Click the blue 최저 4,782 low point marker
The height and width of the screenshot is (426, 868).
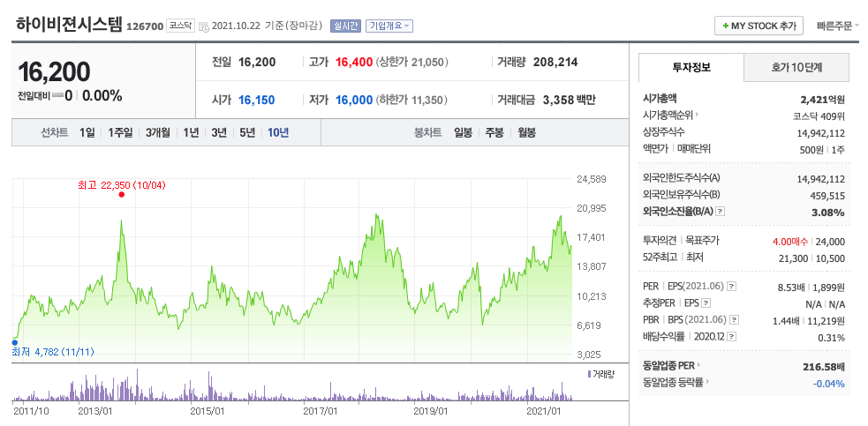click(x=15, y=342)
